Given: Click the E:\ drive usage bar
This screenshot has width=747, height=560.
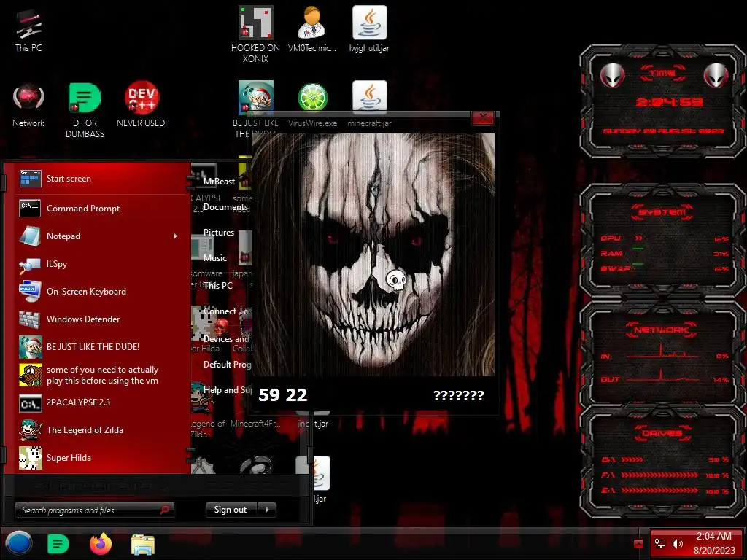Looking at the screenshot, I should 659,490.
